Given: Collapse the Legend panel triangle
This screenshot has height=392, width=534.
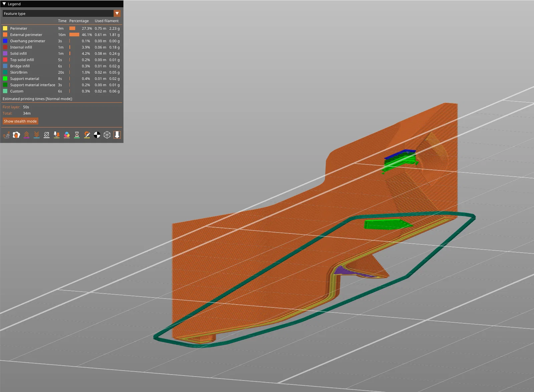Looking at the screenshot, I should (4, 4).
